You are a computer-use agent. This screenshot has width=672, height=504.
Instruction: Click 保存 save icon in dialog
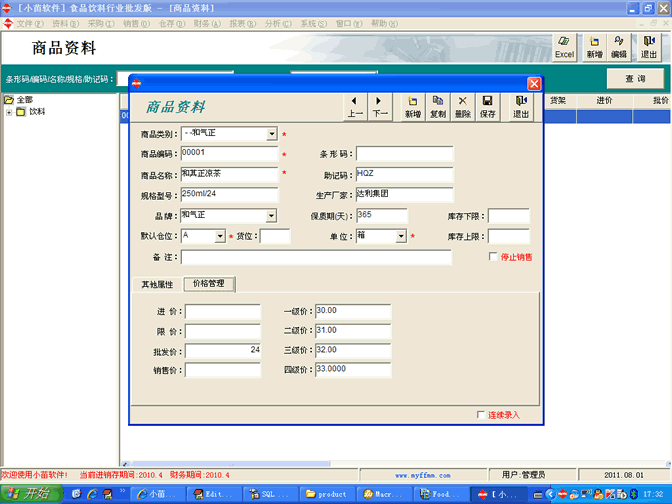coord(487,107)
